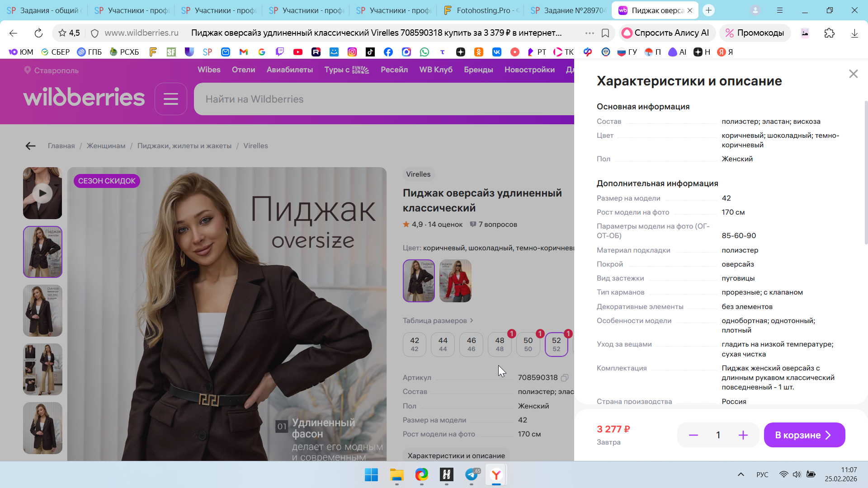
Task: Select size 42 option
Action: (414, 344)
